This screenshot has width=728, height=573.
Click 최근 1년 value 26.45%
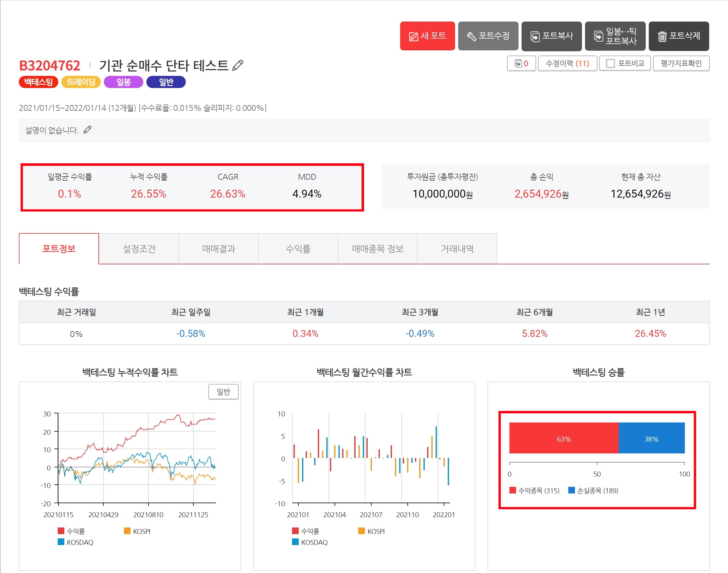pyautogui.click(x=650, y=333)
